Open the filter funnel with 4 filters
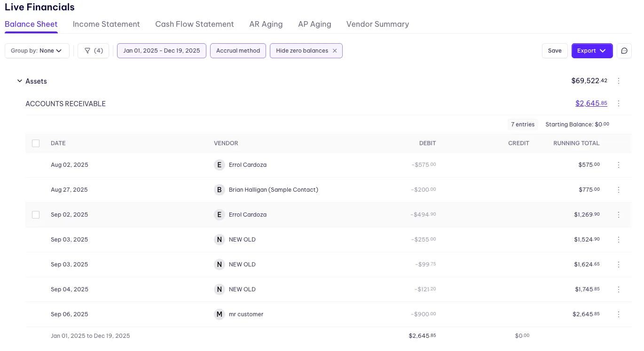This screenshot has height=351, width=644. coord(93,51)
